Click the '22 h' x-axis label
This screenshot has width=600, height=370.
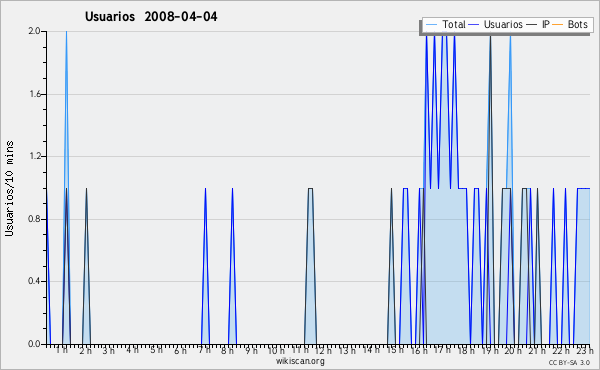(x=561, y=350)
